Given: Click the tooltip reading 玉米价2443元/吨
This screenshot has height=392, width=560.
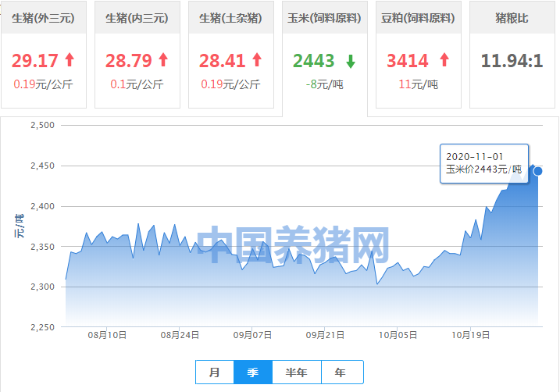Looking at the screenshot, I should point(484,163).
